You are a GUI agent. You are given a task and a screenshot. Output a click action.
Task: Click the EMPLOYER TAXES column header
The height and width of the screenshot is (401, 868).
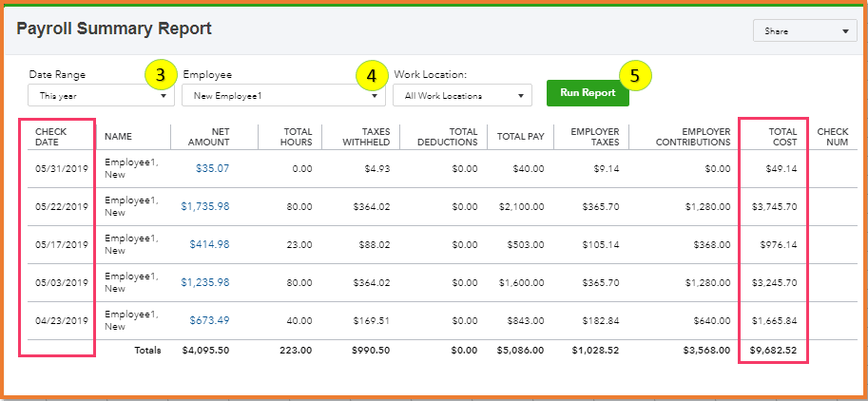point(595,137)
